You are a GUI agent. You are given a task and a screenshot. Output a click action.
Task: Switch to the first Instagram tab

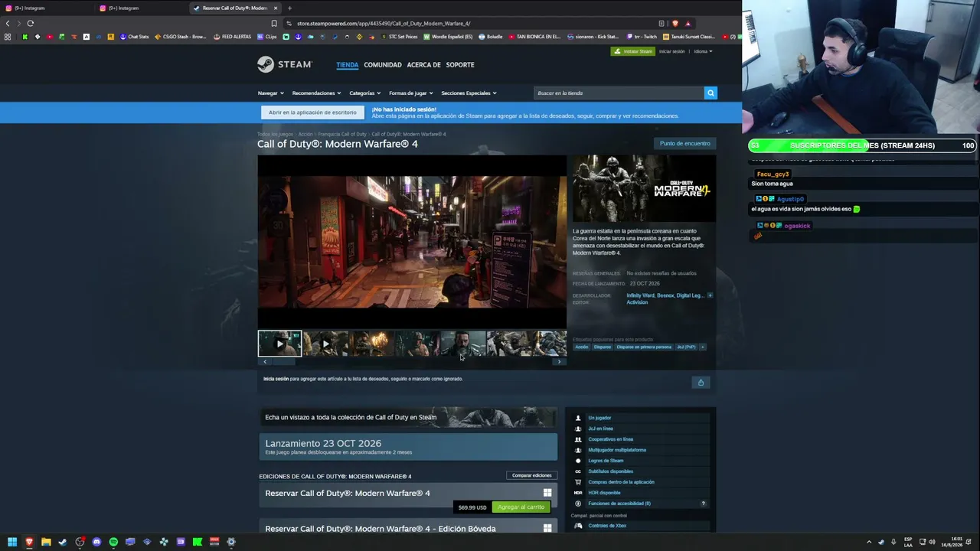(46, 8)
